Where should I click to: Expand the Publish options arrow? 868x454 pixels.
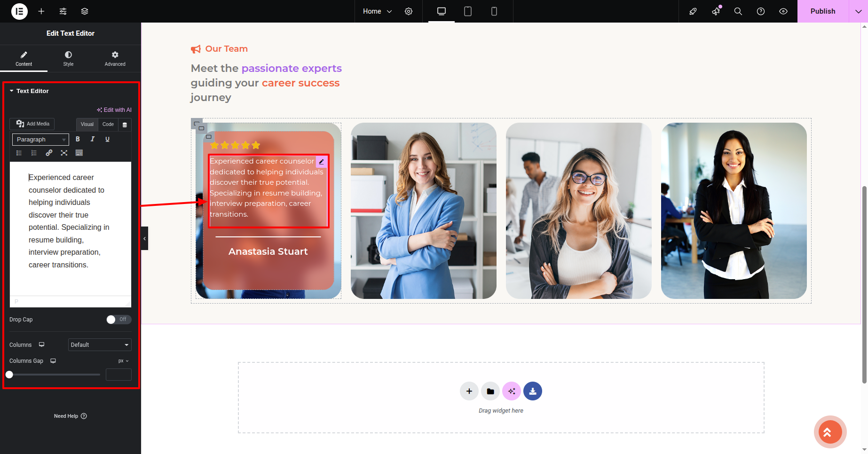click(859, 11)
